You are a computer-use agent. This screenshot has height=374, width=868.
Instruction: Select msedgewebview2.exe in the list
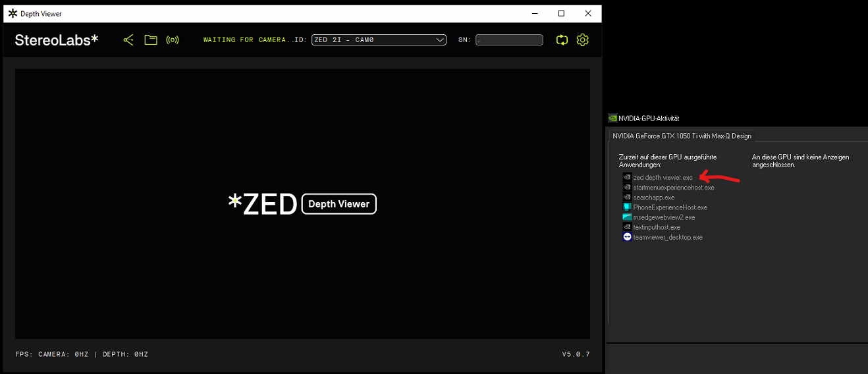(x=664, y=217)
